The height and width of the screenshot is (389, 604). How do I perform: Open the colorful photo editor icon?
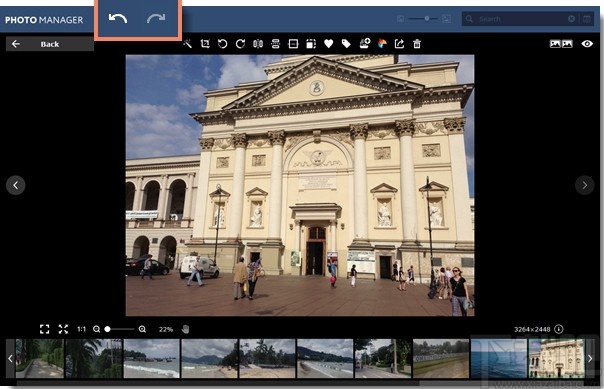(382, 44)
